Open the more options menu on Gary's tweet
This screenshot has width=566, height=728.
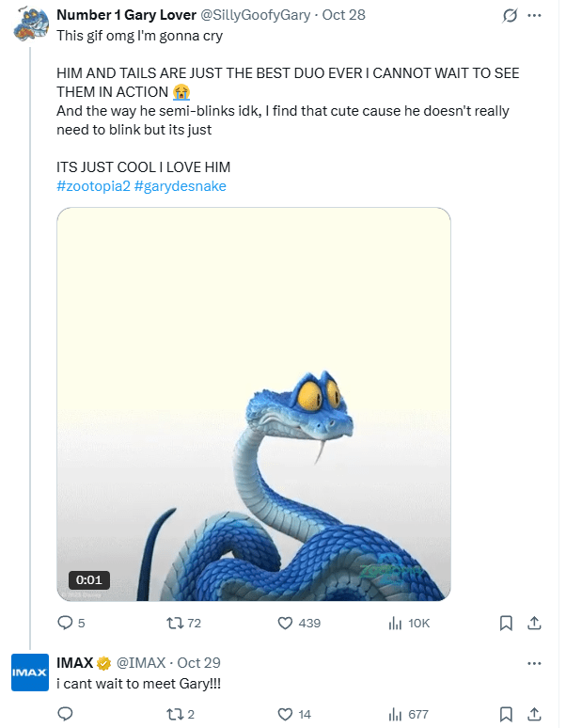click(x=535, y=16)
